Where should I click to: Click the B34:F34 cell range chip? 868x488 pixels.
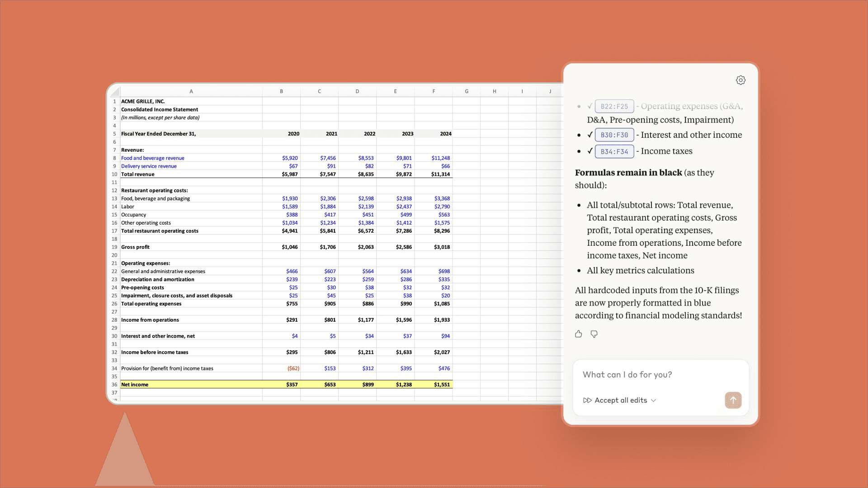tap(614, 151)
